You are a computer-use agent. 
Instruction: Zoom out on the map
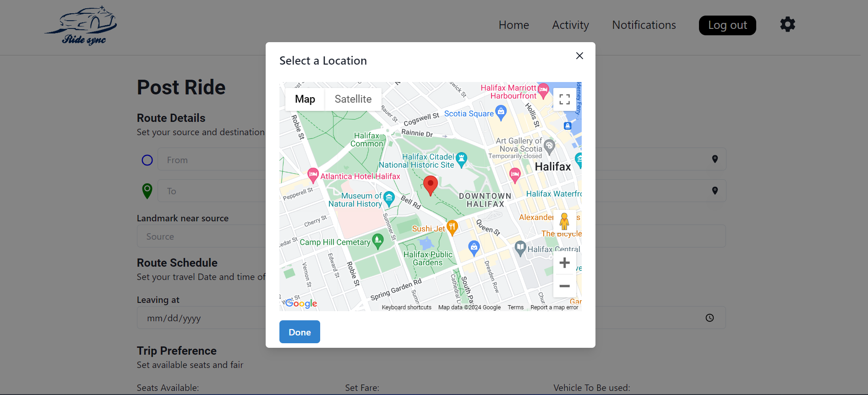pos(565,286)
